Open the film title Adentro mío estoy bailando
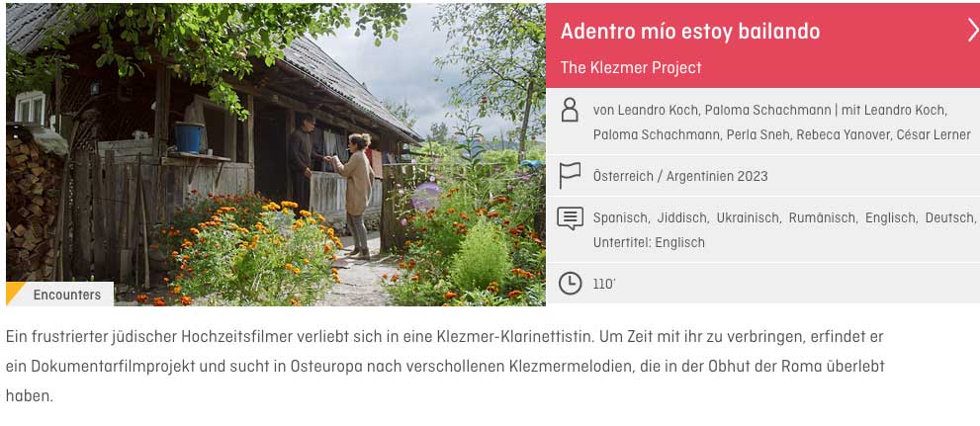The height and width of the screenshot is (426, 980). point(690,32)
